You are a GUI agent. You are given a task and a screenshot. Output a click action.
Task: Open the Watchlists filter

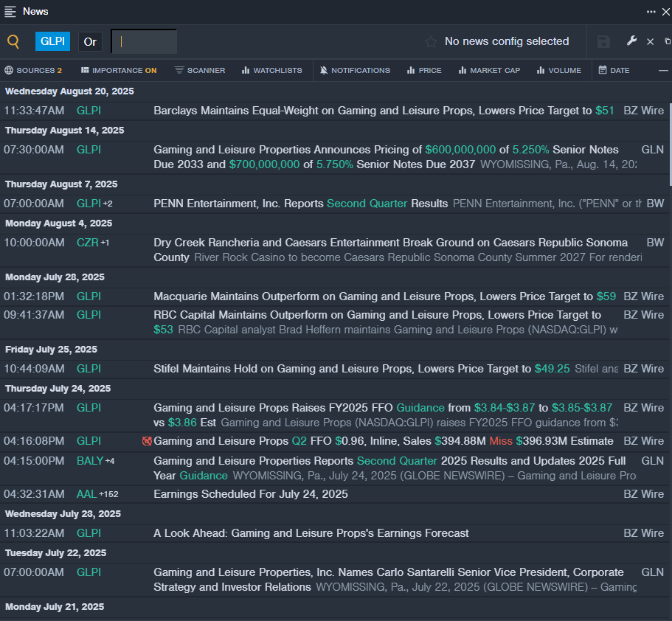271,70
